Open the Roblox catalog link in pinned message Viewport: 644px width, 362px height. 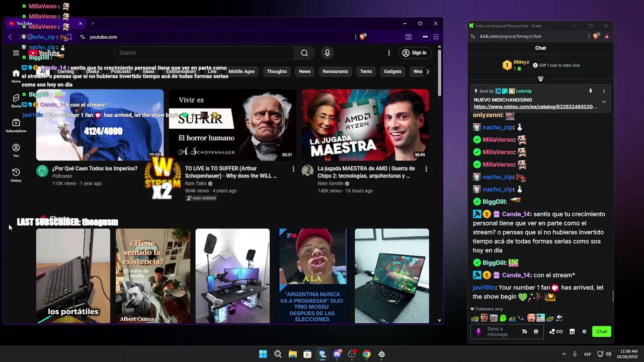coord(535,107)
